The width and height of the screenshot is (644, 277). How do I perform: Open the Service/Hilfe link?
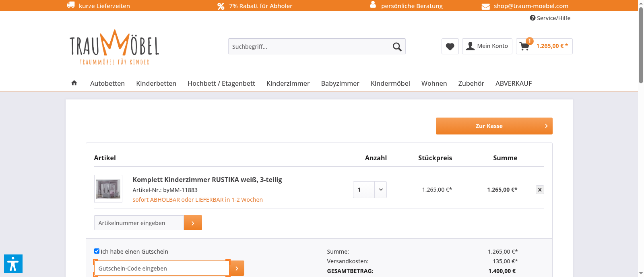[x=550, y=18]
